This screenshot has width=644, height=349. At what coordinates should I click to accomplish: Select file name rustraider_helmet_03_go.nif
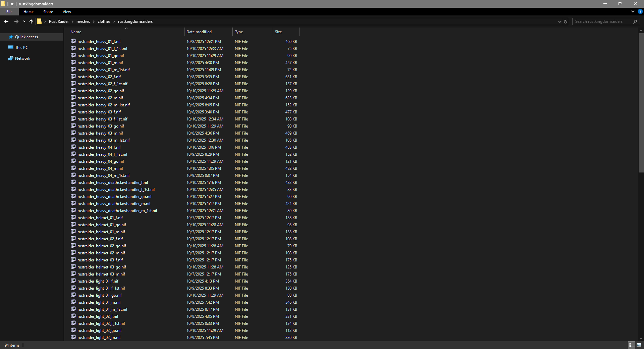tap(102, 267)
